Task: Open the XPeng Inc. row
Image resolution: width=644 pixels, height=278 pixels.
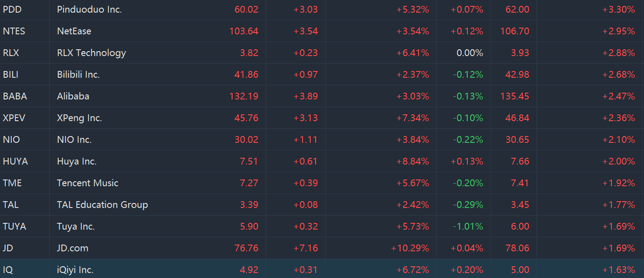Action: click(79, 118)
